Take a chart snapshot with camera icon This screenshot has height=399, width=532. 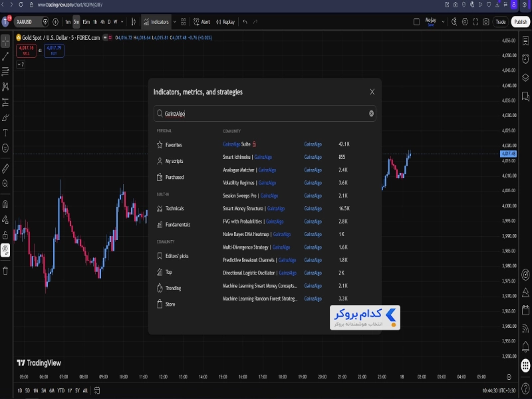click(486, 22)
